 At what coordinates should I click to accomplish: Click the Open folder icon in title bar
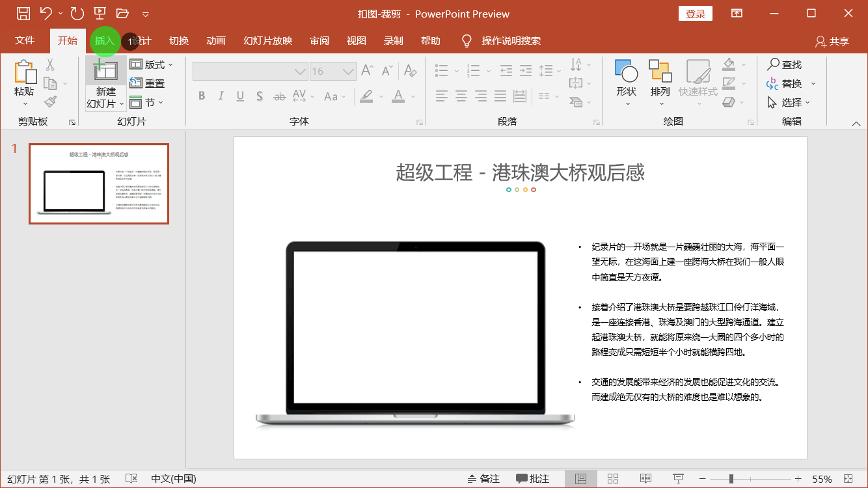click(x=122, y=13)
